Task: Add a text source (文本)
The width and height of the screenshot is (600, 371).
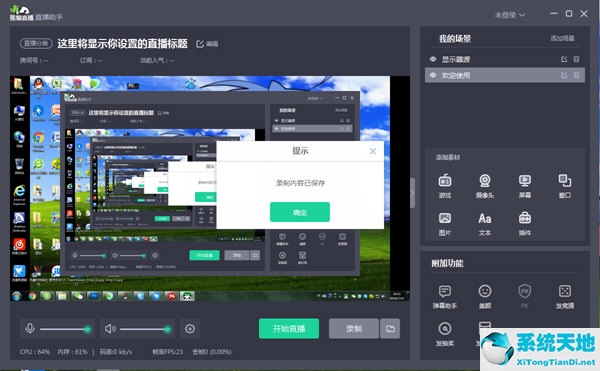Action: click(x=485, y=224)
